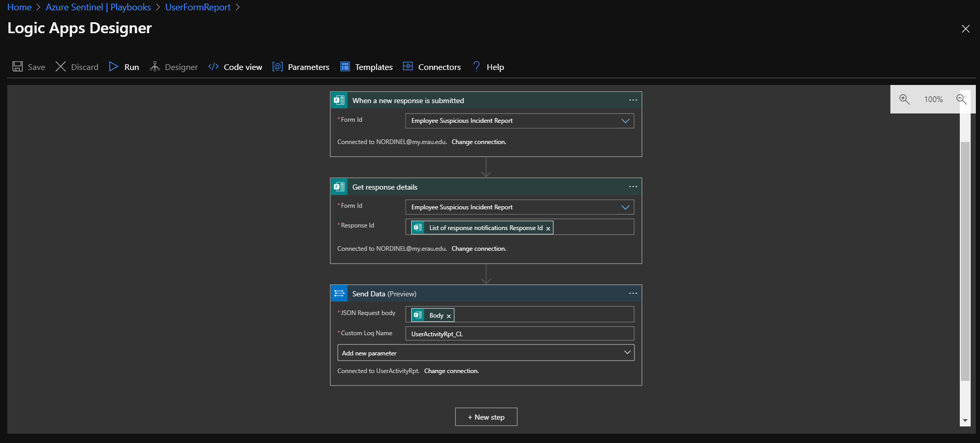
Task: Zoom in the designer canvas
Action: tap(904, 99)
